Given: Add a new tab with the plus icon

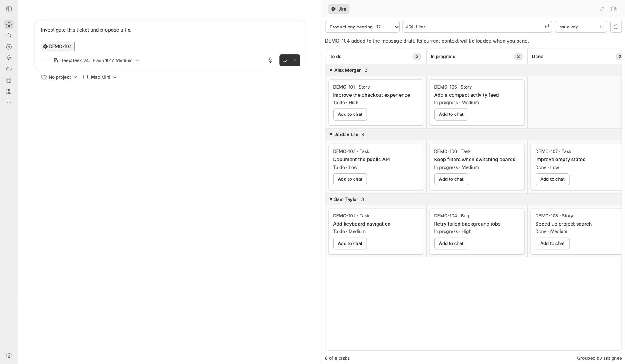Looking at the screenshot, I should pos(356,9).
